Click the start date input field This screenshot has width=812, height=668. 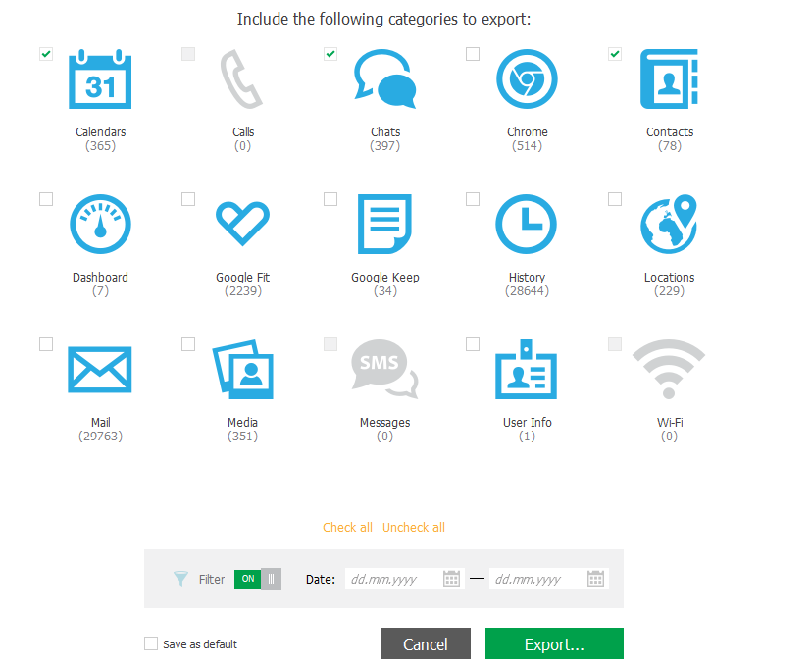tap(392, 579)
